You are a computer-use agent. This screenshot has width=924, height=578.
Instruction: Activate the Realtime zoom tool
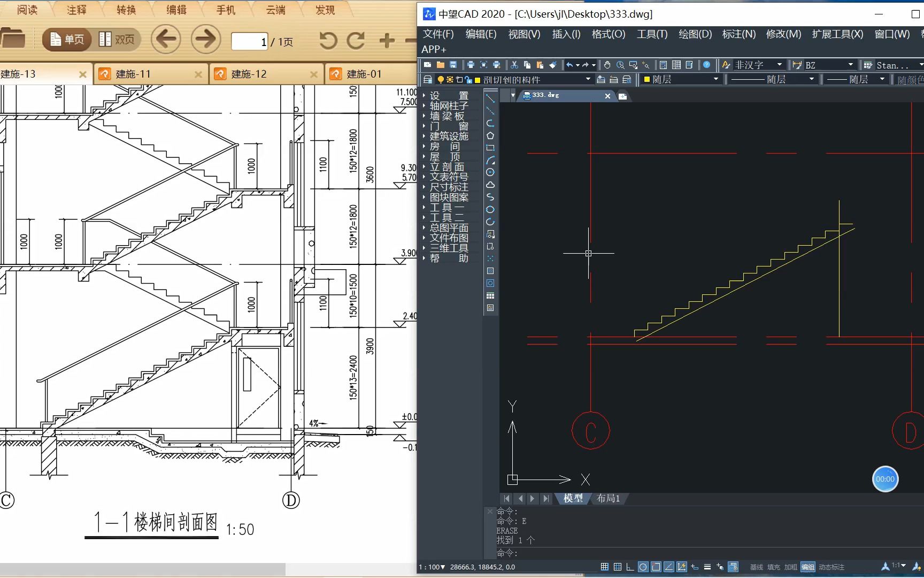(x=620, y=65)
